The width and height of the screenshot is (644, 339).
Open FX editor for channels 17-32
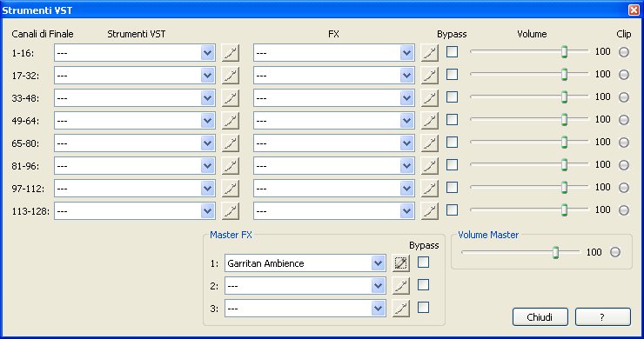(430, 76)
